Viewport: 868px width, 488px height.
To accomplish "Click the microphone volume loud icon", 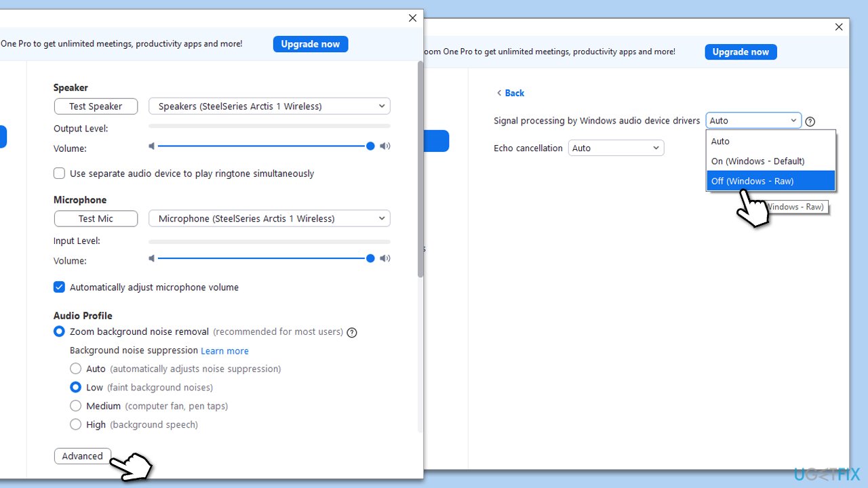I will [x=385, y=258].
